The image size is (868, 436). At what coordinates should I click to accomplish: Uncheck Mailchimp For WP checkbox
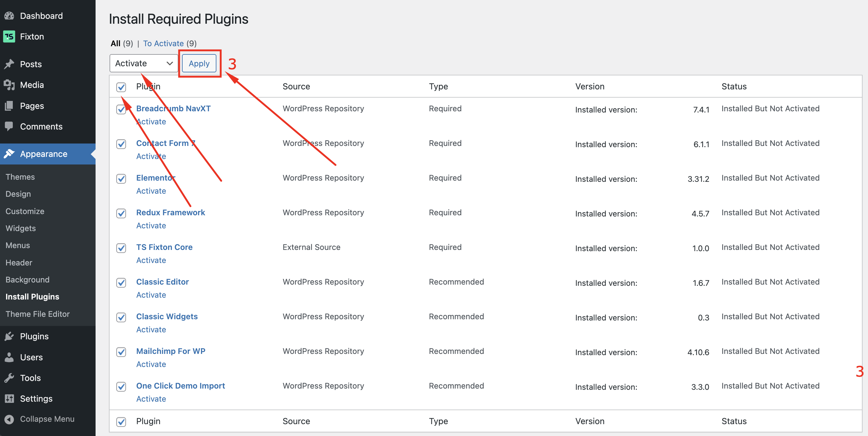pos(121,352)
